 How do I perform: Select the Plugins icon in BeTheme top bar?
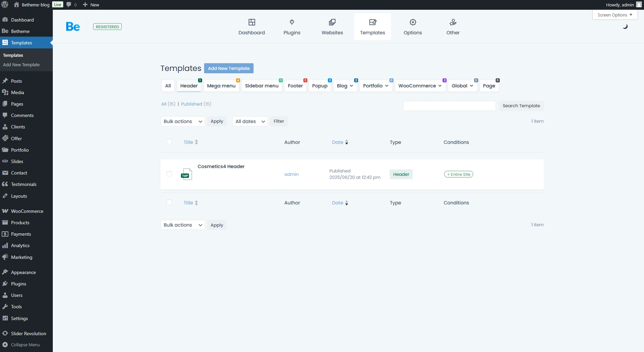coord(292,23)
